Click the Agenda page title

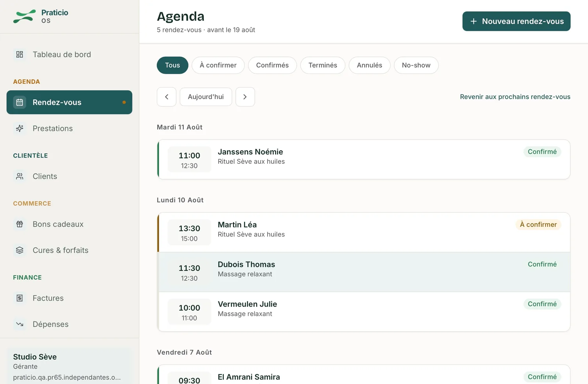pos(180,17)
